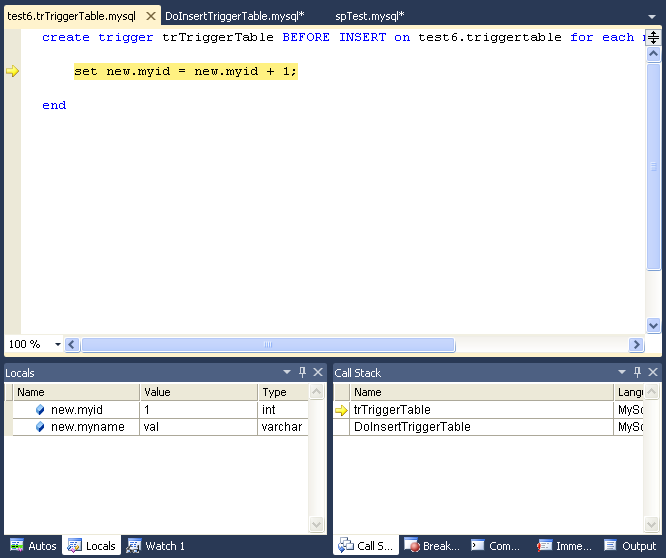Click the Value column header in Locals

coord(198,393)
